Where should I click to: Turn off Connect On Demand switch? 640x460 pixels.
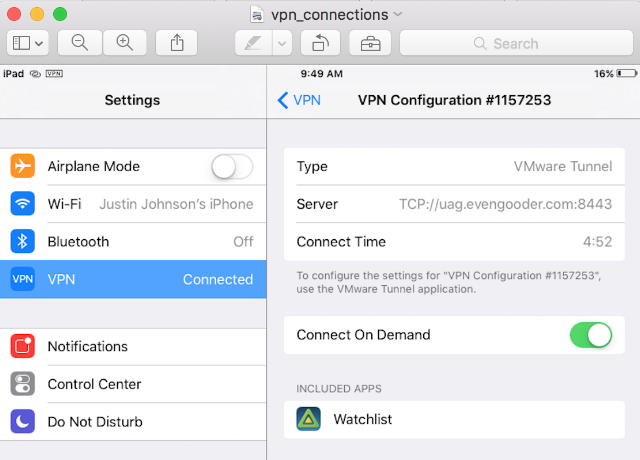[590, 335]
